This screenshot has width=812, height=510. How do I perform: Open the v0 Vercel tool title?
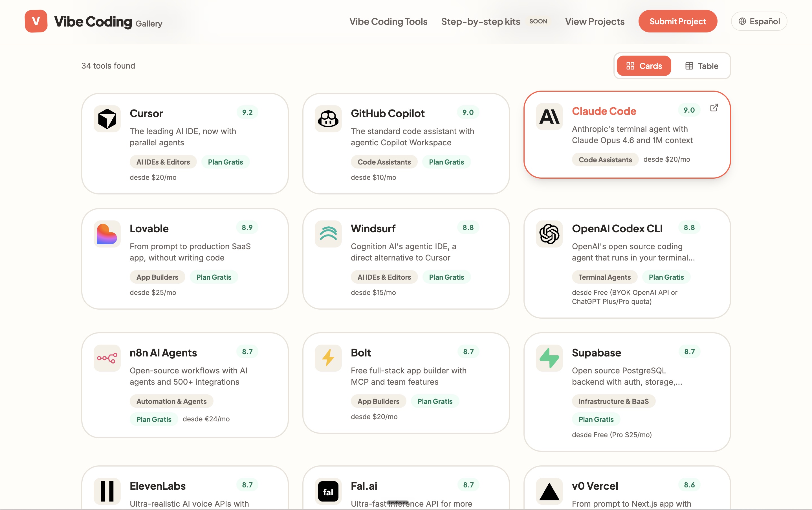595,486
